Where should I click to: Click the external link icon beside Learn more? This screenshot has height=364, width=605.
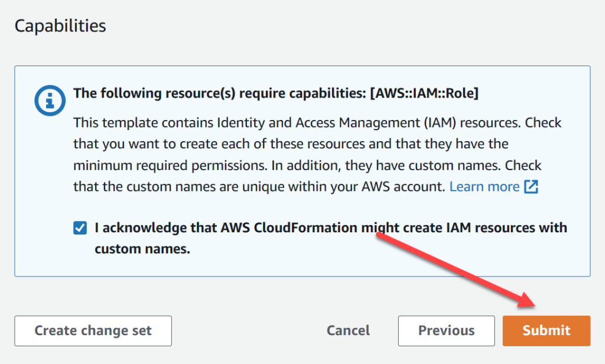click(x=531, y=187)
